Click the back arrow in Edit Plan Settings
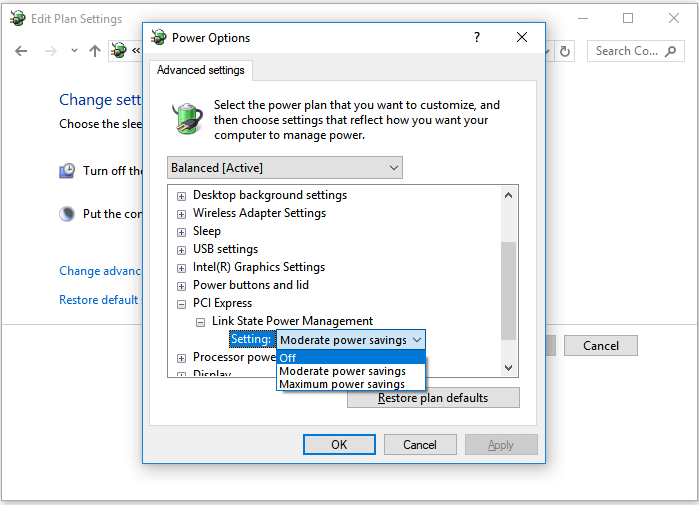Screen dimensions: 699x505 coord(21,51)
